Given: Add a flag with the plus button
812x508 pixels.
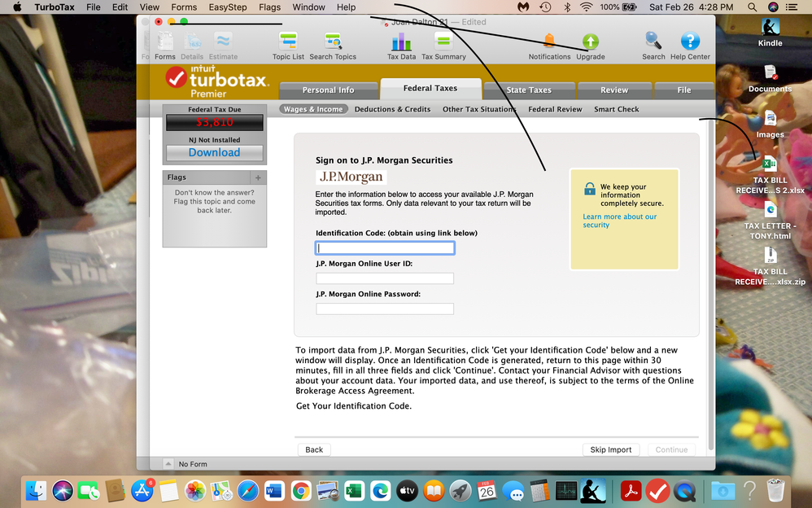Looking at the screenshot, I should pyautogui.click(x=258, y=177).
